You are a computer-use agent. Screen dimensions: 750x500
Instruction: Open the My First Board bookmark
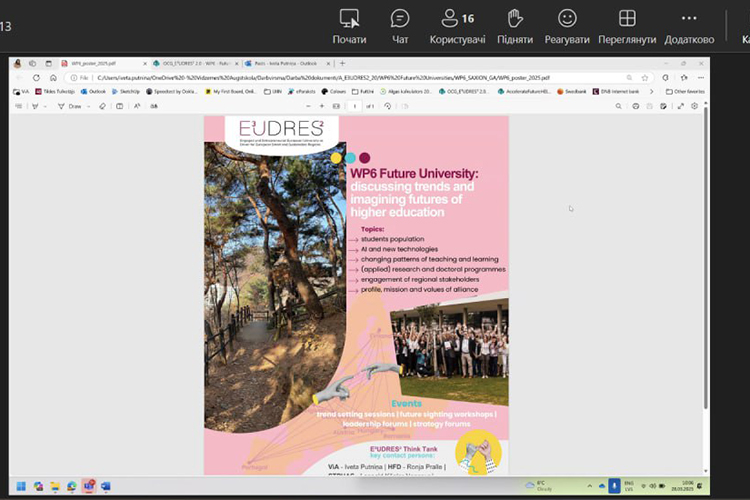[230, 91]
